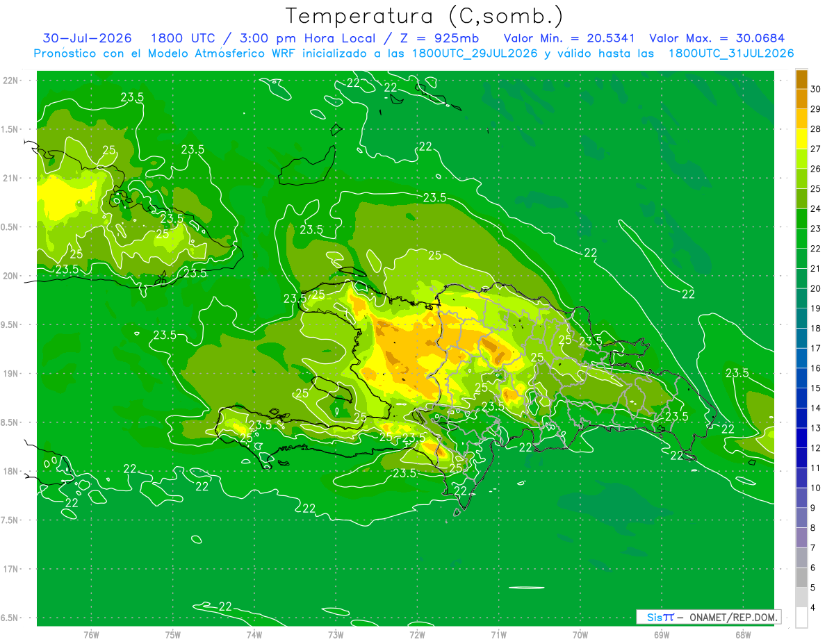Screen dimensions: 834x644
Task: Click the '75W' longitude axis label
Action: coord(172,634)
